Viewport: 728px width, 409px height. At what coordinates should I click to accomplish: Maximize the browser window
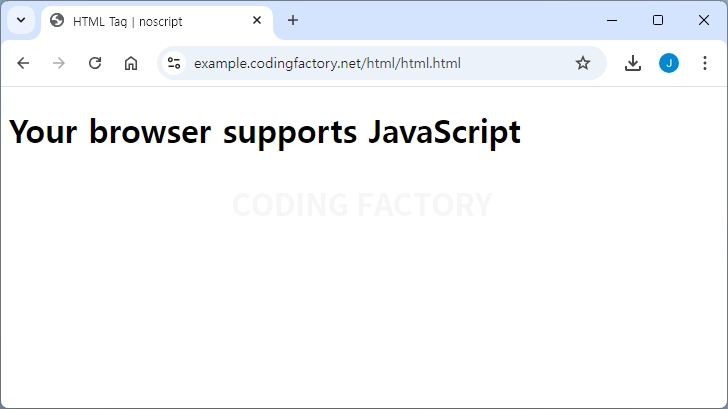[658, 20]
